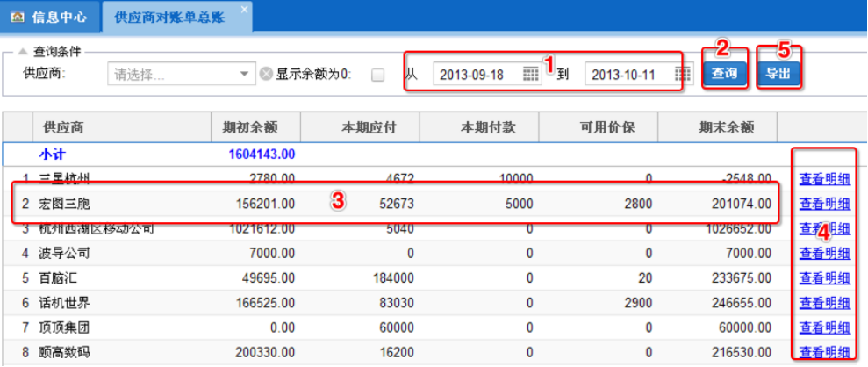Click the 查询 button
This screenshot has width=868, height=367.
point(724,74)
